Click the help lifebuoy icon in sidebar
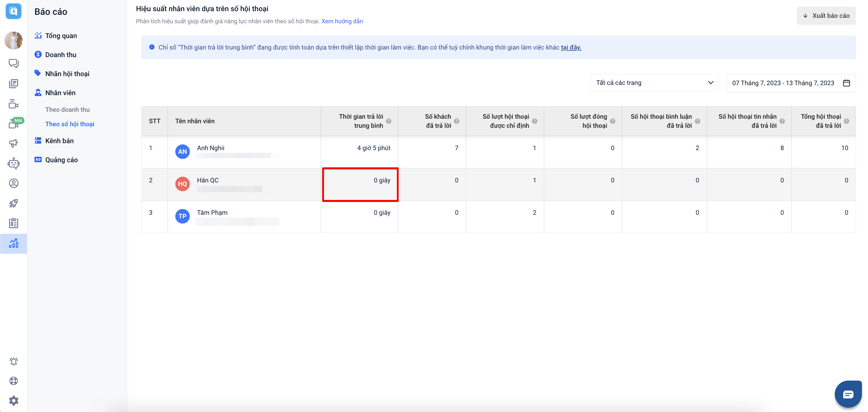The height and width of the screenshot is (412, 868). coord(14,381)
